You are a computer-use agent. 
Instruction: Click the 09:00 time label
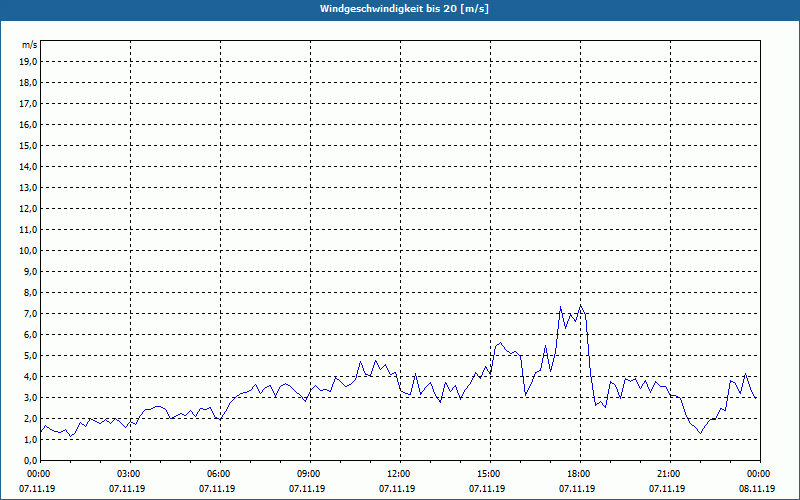point(310,474)
